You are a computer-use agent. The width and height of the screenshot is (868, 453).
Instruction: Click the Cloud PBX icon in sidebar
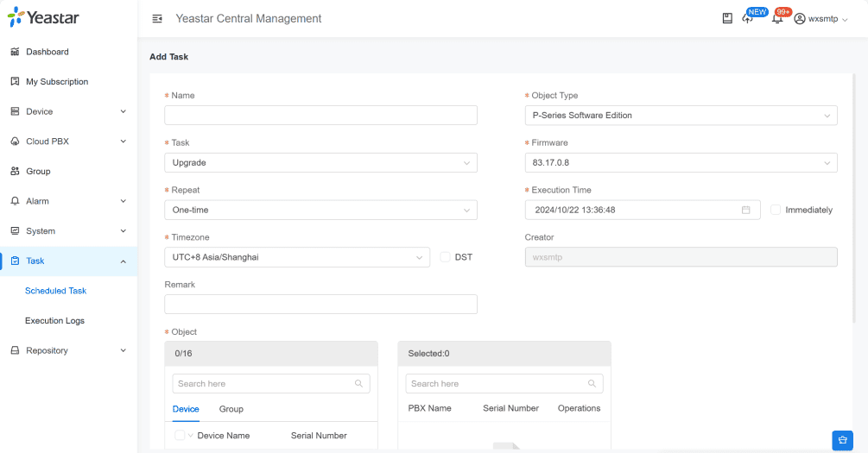(15, 142)
